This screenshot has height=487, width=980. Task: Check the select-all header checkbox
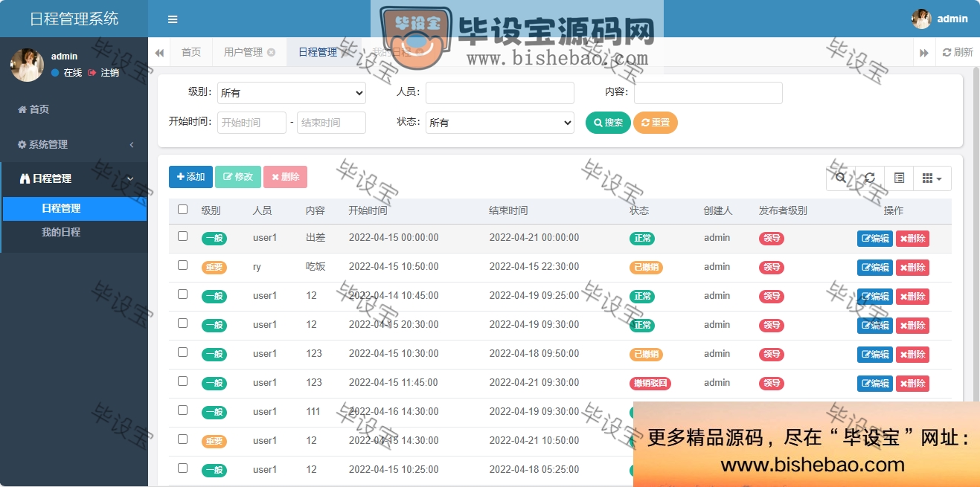(183, 210)
